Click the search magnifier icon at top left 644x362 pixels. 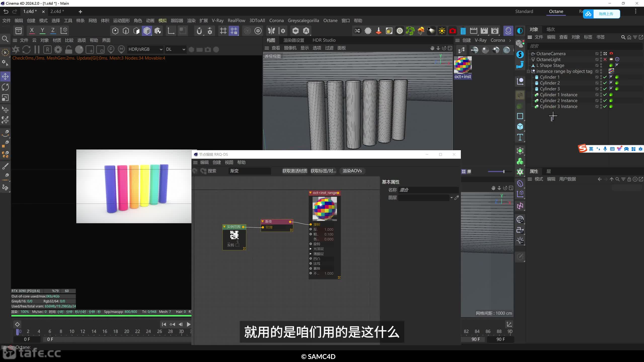(5, 39)
